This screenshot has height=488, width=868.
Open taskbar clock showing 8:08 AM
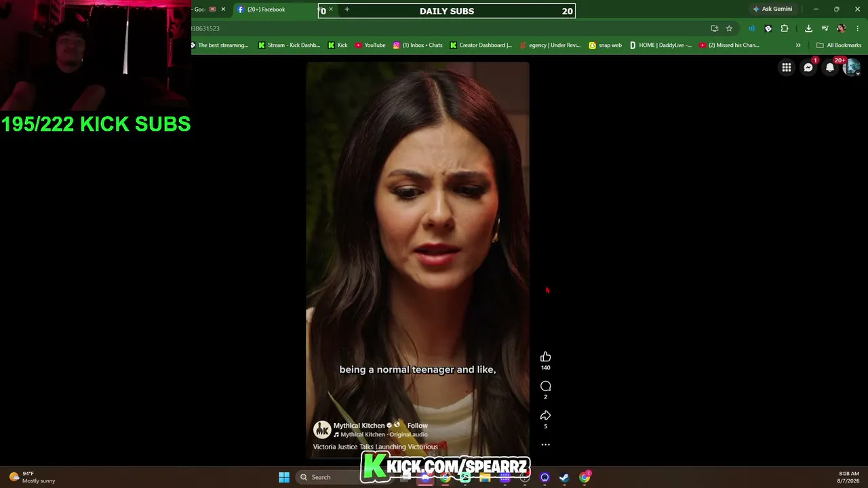point(849,477)
